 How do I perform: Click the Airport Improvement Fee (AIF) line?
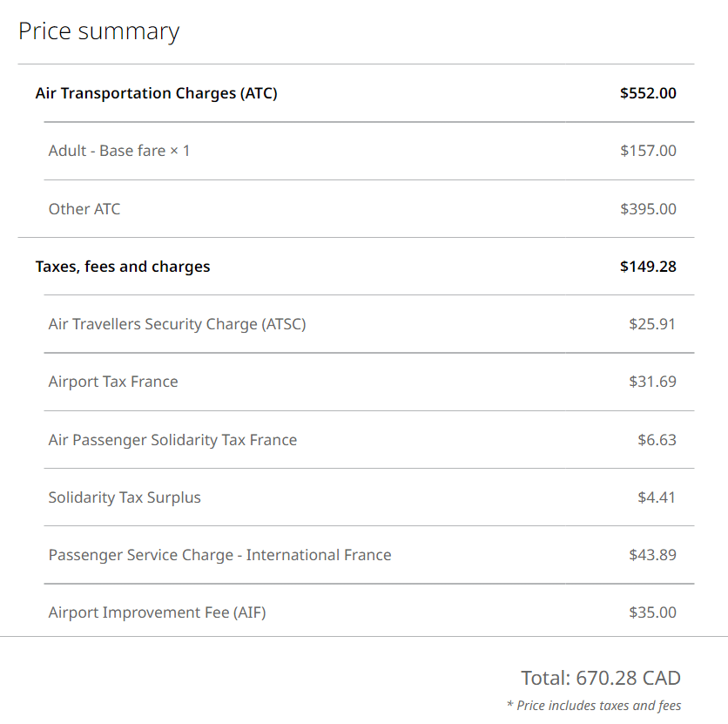[158, 612]
